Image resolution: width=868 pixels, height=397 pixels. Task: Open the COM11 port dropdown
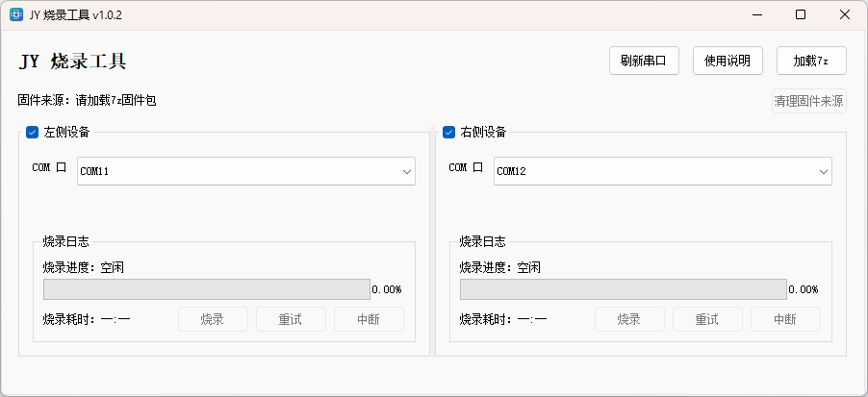point(246,171)
